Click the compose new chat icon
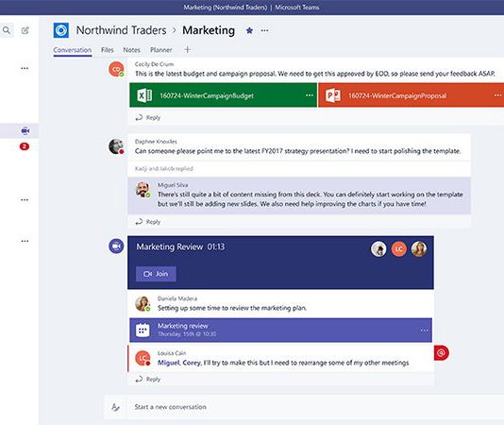 (25, 30)
